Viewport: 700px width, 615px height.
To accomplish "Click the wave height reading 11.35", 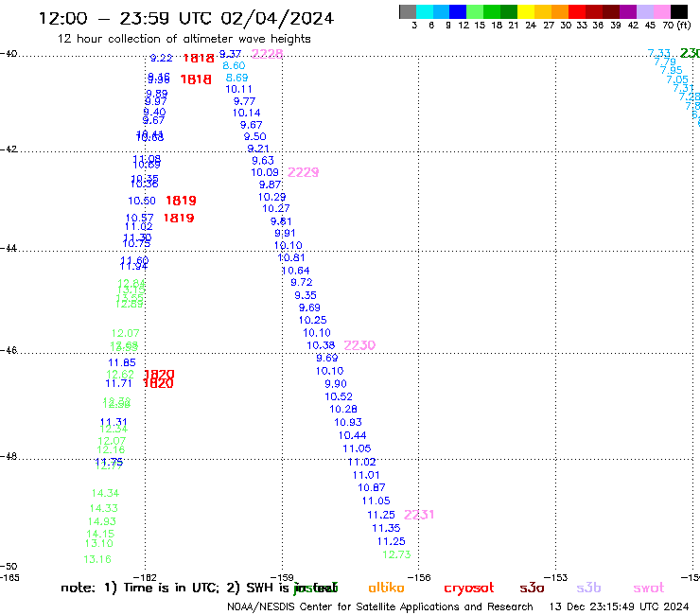I will [386, 528].
